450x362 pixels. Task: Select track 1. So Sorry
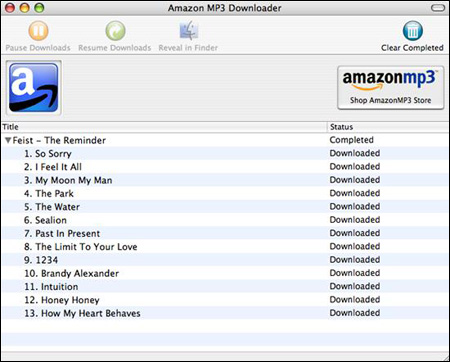(x=225, y=153)
